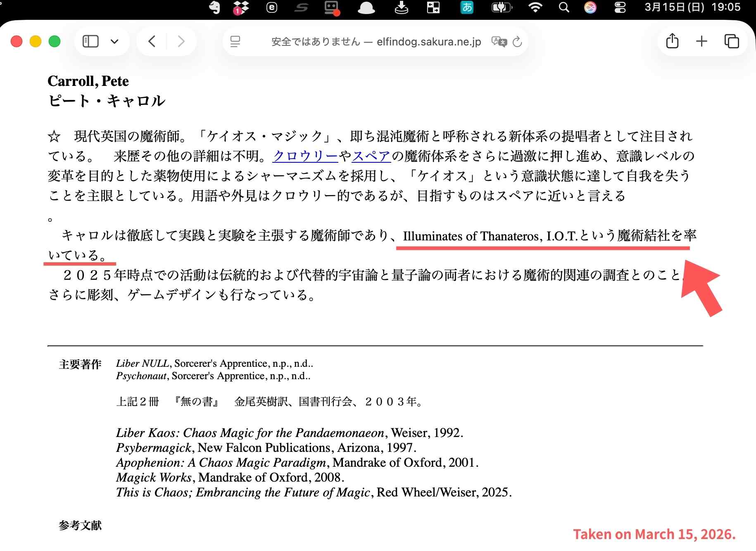Reload the current page
The height and width of the screenshot is (551, 756).
click(517, 41)
